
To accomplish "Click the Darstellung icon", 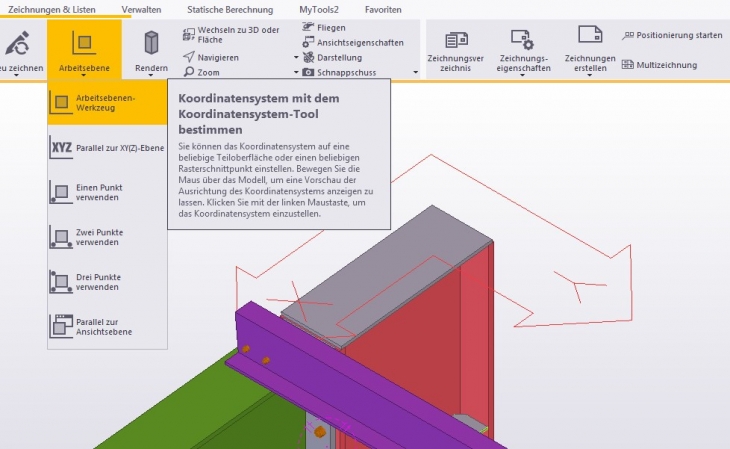I will 308,57.
